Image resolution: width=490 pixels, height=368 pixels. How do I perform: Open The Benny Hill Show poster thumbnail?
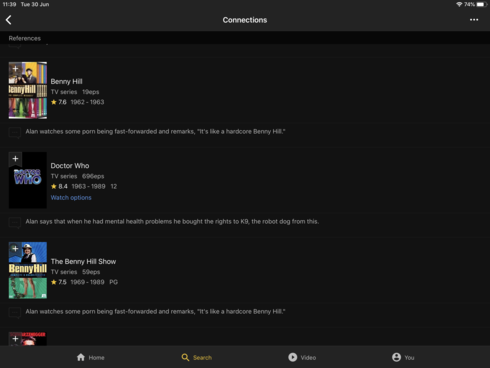(28, 270)
